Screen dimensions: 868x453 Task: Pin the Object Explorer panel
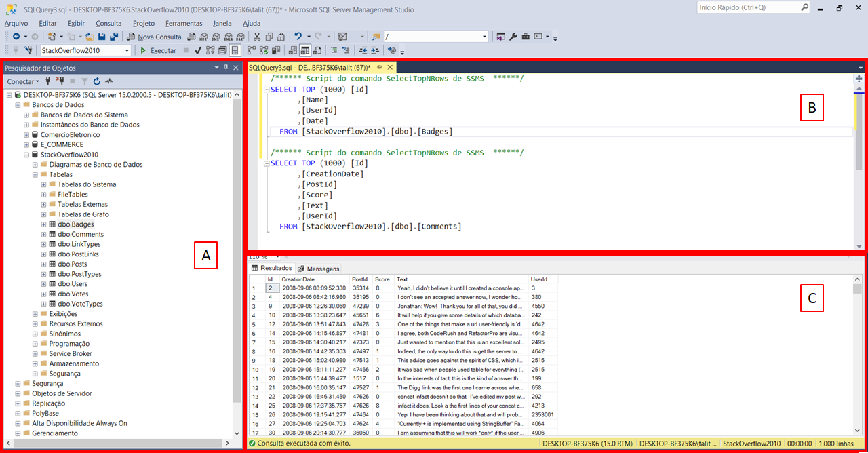coord(226,68)
